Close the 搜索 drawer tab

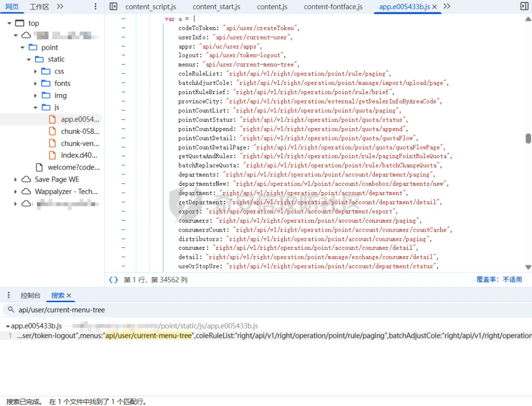coord(69,295)
